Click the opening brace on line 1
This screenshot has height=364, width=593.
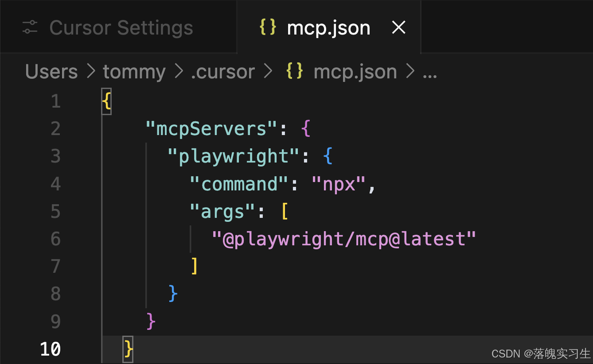click(x=107, y=101)
